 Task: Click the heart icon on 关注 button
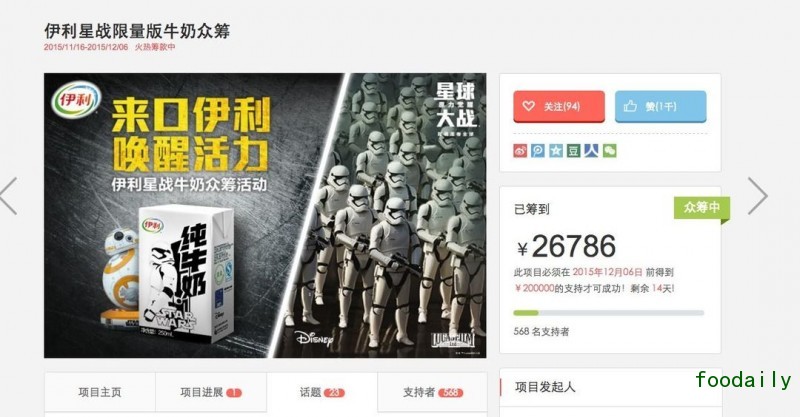pyautogui.click(x=529, y=106)
